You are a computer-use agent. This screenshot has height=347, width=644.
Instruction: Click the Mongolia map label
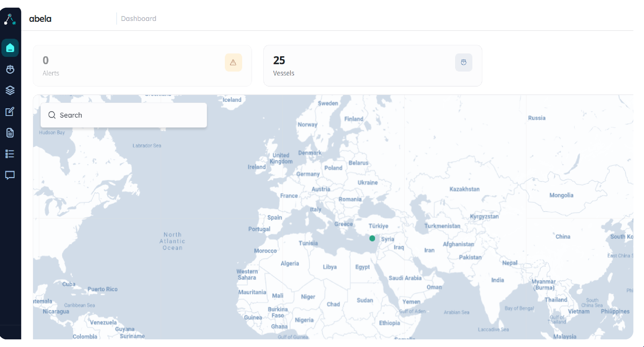pos(561,195)
